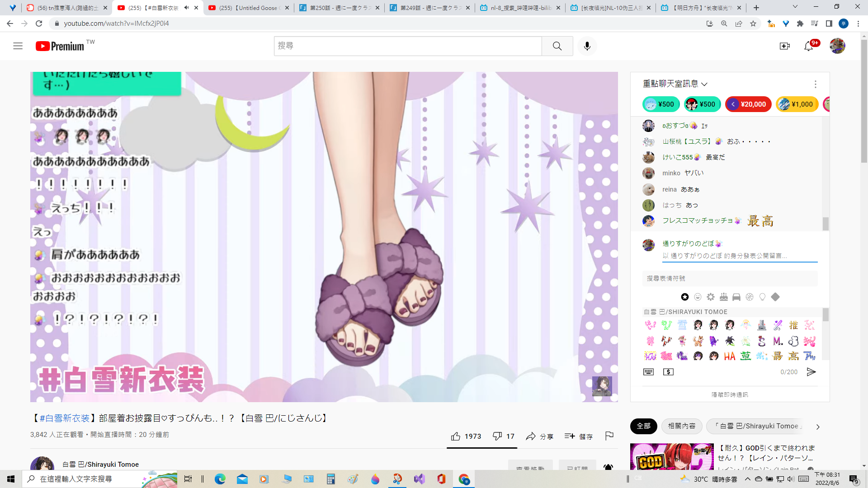This screenshot has width=868, height=488.
Task: Reload the page with the refresh icon
Action: pos(39,23)
